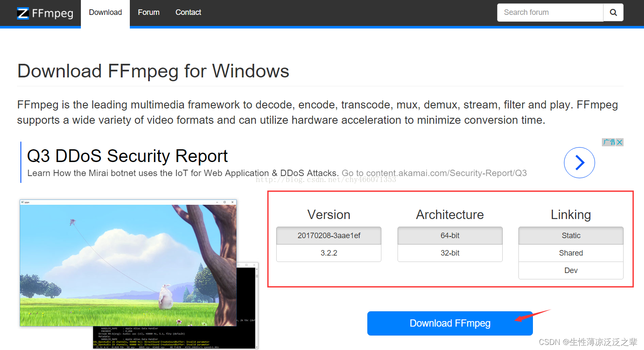Click the ad info label icon
Viewport: 644px width, 350px height.
pyautogui.click(x=609, y=142)
